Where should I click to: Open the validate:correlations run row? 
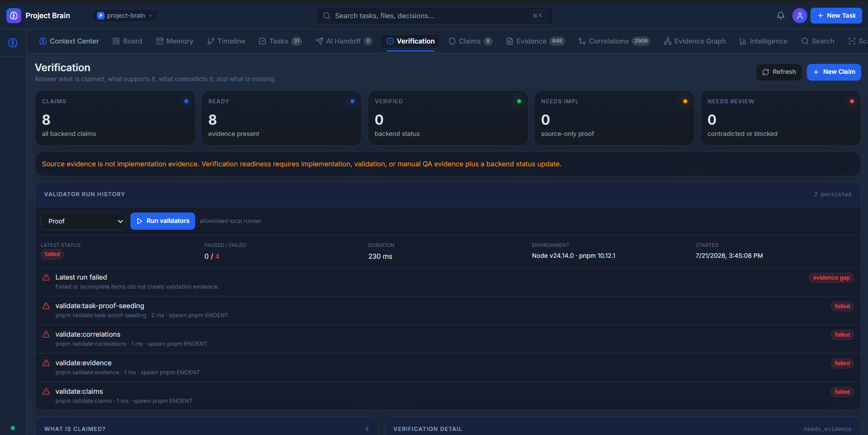pos(448,339)
